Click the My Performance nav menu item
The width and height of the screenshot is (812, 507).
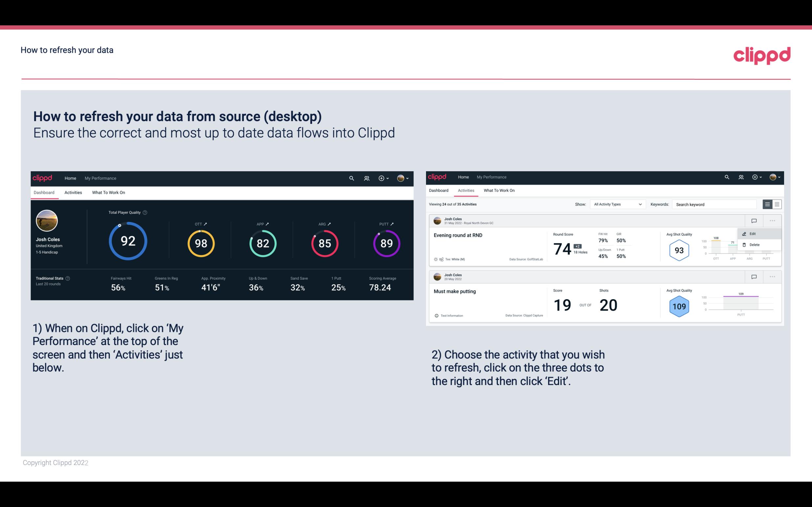click(x=100, y=177)
